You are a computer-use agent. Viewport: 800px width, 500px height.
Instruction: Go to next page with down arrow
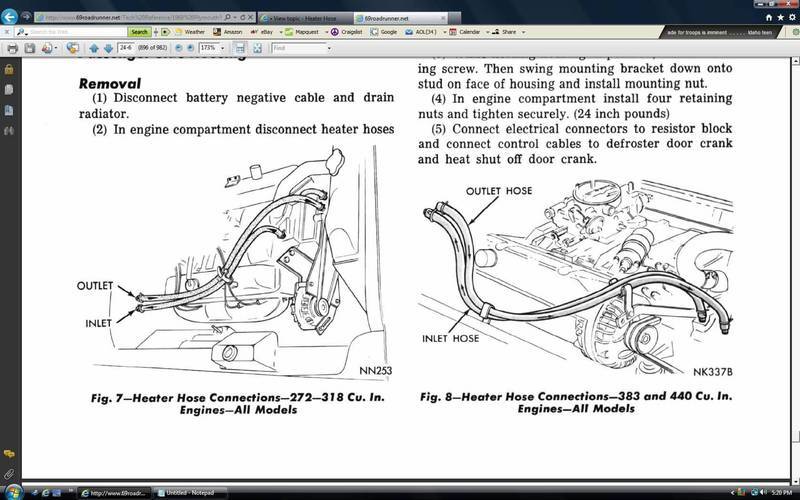(107, 48)
